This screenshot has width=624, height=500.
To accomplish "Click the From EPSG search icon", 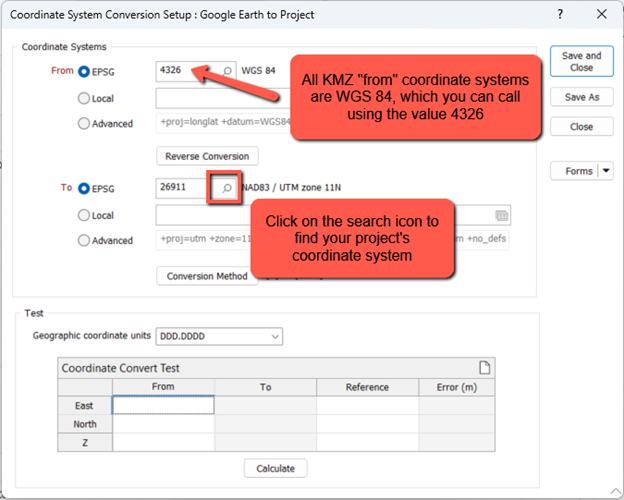I will (x=228, y=71).
